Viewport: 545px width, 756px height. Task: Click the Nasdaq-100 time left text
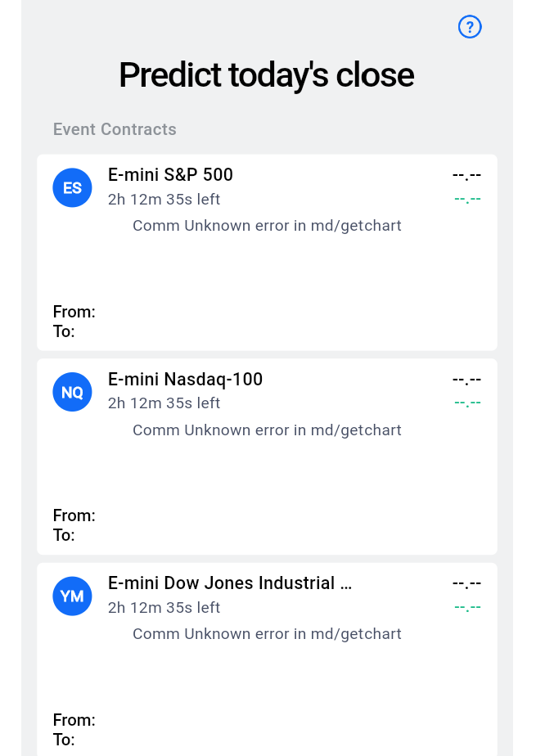[164, 403]
